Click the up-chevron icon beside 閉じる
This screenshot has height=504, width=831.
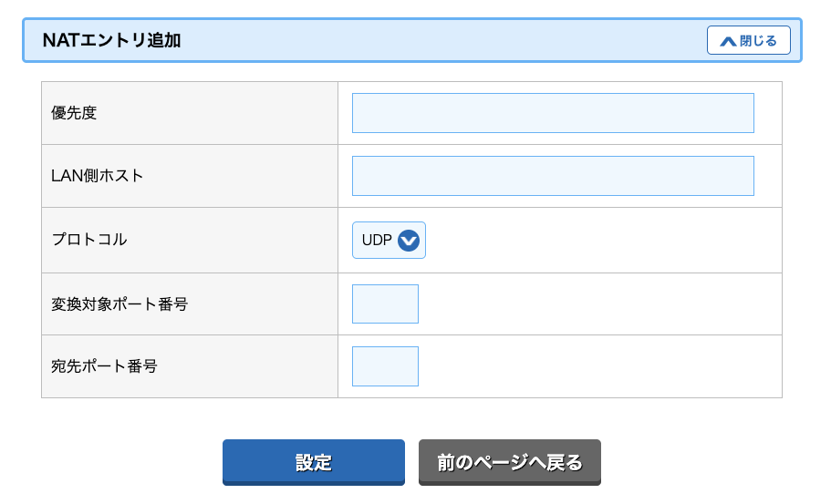point(728,41)
